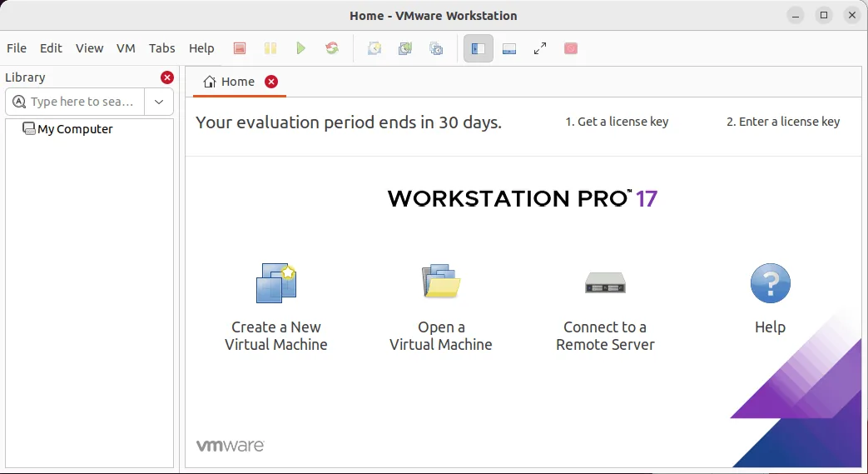This screenshot has height=474, width=868.
Task: Click the green Power On play icon
Action: point(300,49)
